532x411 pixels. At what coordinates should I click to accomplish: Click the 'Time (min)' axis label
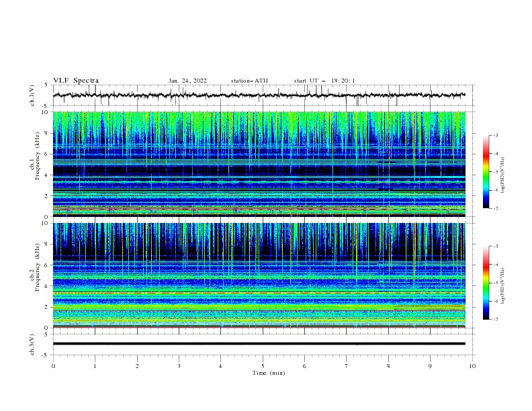[x=269, y=373]
